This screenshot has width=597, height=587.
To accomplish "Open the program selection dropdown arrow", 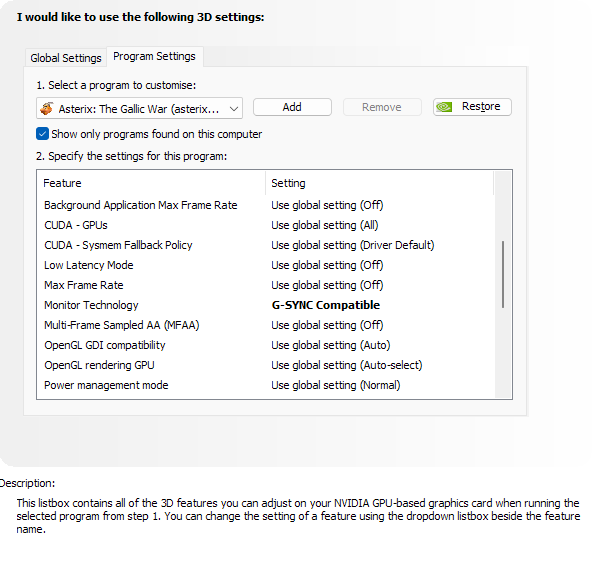I will [234, 109].
